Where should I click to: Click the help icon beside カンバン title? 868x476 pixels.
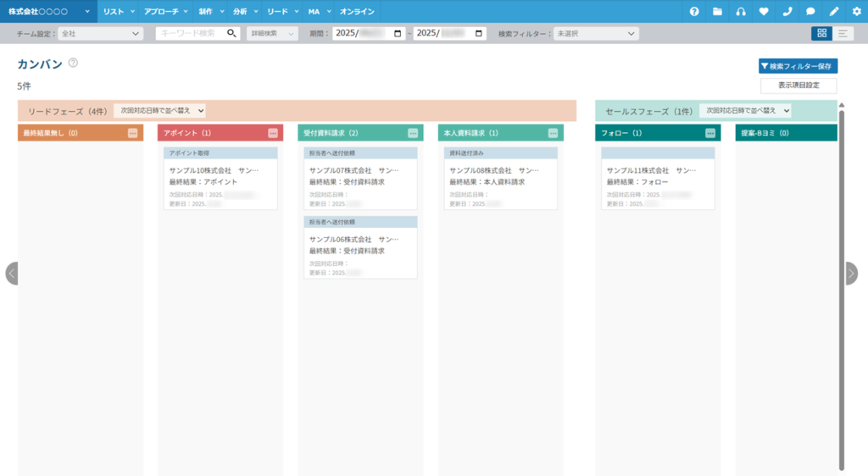tap(73, 63)
